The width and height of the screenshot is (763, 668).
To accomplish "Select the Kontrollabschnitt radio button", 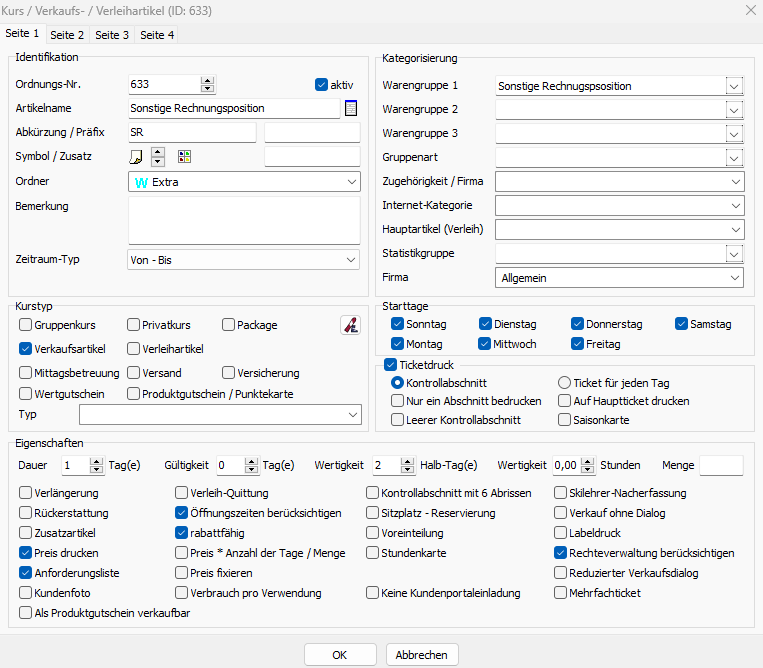I will (x=398, y=383).
